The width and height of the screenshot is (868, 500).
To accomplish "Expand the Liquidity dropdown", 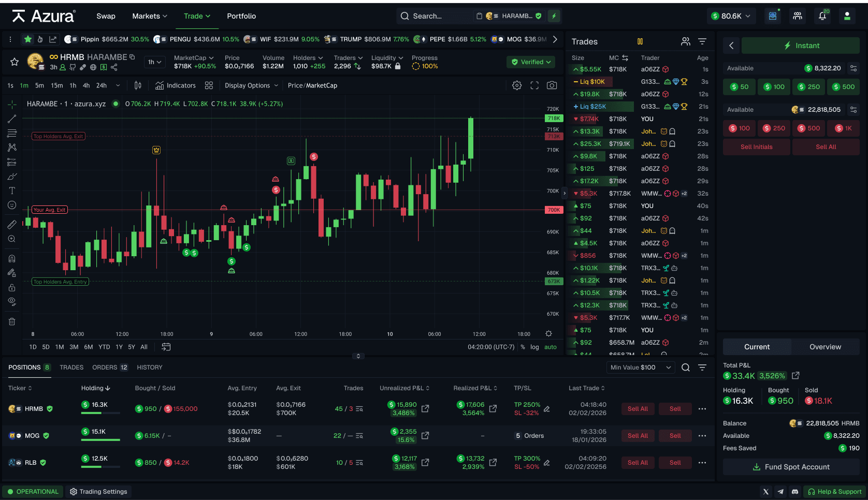I will coord(387,58).
